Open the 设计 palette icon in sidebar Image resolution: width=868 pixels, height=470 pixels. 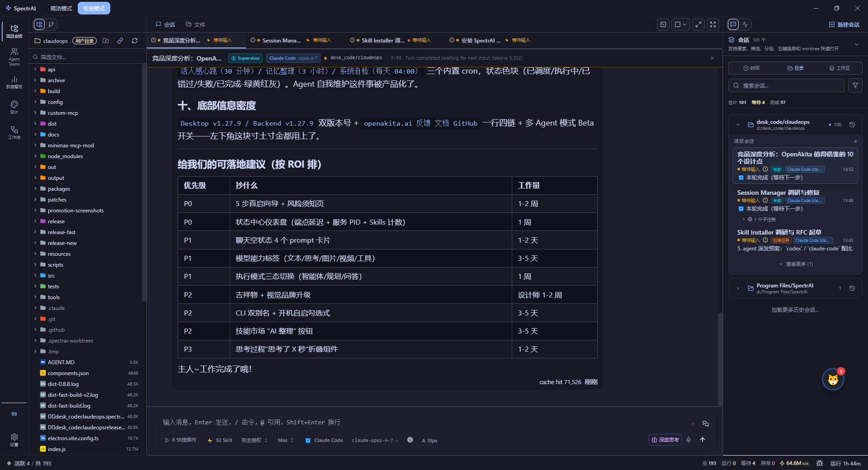pyautogui.click(x=14, y=107)
